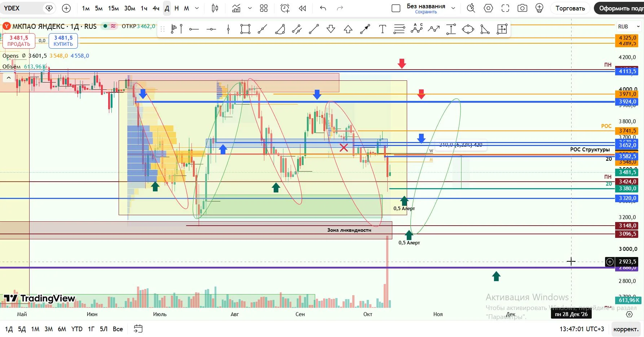Select the Rectangle drawing tool
Image resolution: width=644 pixels, height=337 pixels.
(x=245, y=29)
